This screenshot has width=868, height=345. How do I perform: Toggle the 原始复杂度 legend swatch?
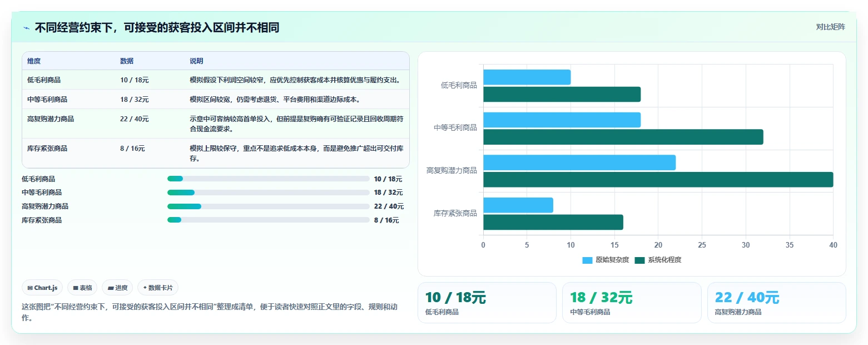click(587, 260)
